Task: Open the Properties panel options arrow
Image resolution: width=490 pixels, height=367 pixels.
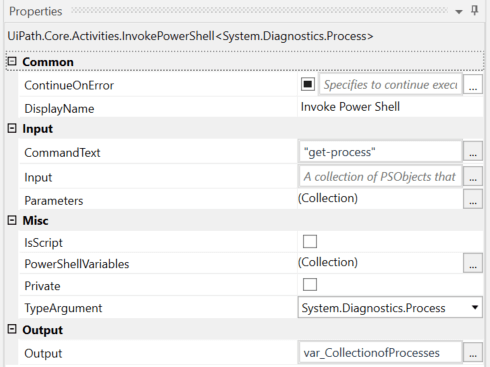Action: (459, 12)
